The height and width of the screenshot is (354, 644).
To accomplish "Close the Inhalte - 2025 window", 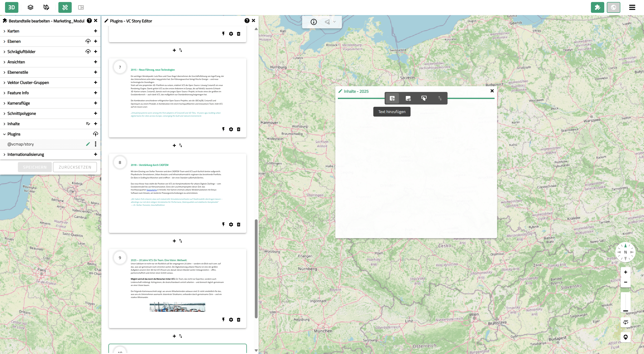I will [x=492, y=91].
